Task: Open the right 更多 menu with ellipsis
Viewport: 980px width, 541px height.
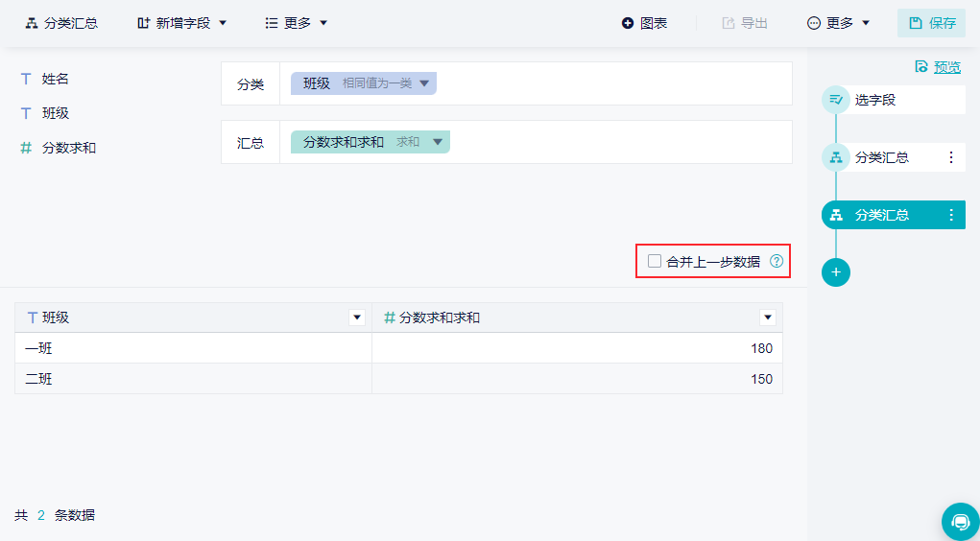Action: 838,23
